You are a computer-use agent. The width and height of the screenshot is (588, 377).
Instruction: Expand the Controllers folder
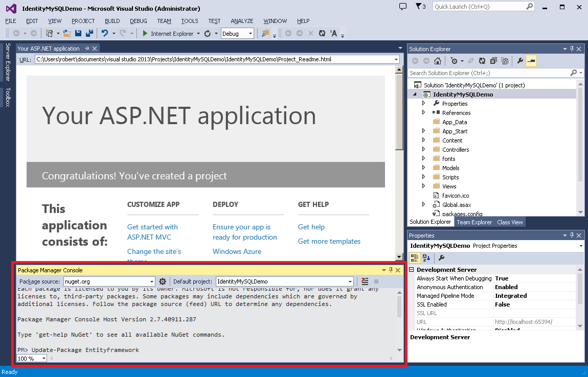[423, 149]
